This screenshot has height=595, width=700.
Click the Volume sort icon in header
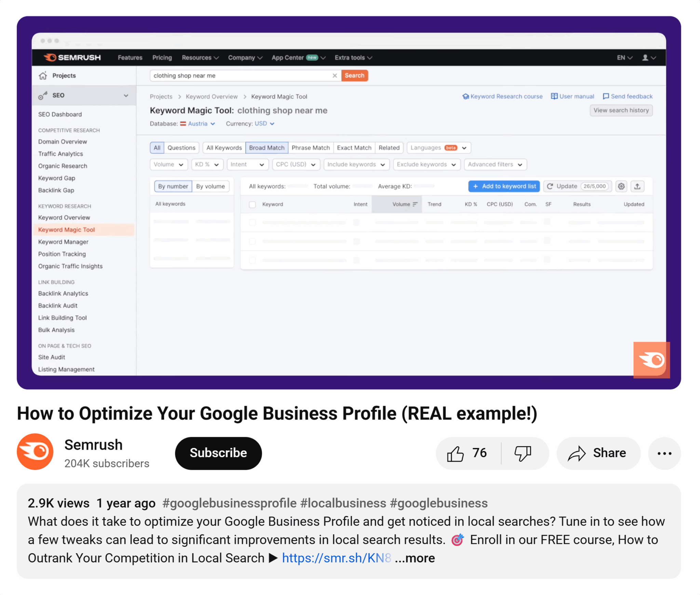click(x=415, y=204)
